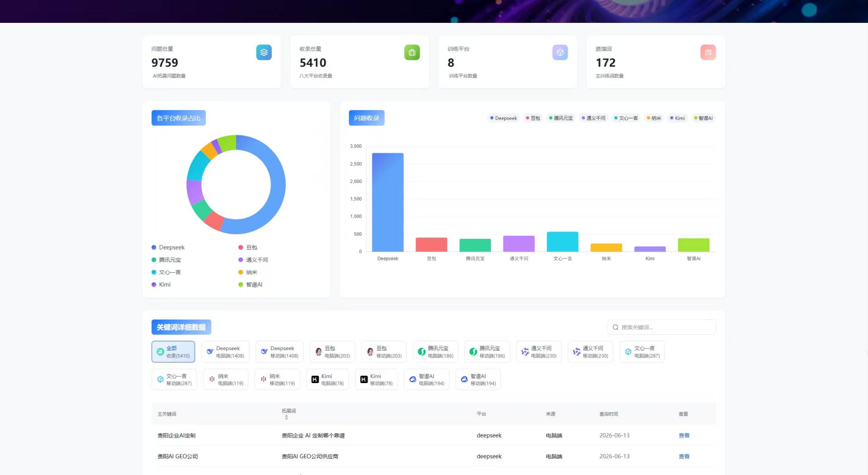868x475 pixels.
Task: Select the 全部 收录(5410) tab
Action: coord(173,352)
